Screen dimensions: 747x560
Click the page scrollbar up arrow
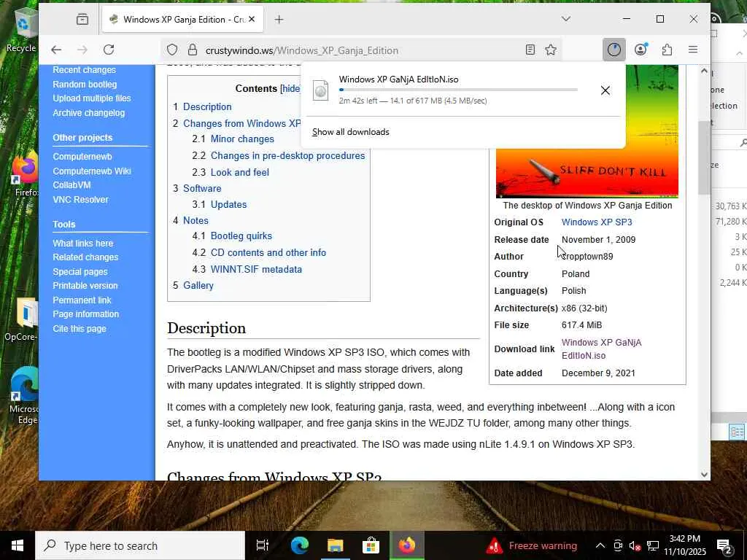tap(704, 71)
